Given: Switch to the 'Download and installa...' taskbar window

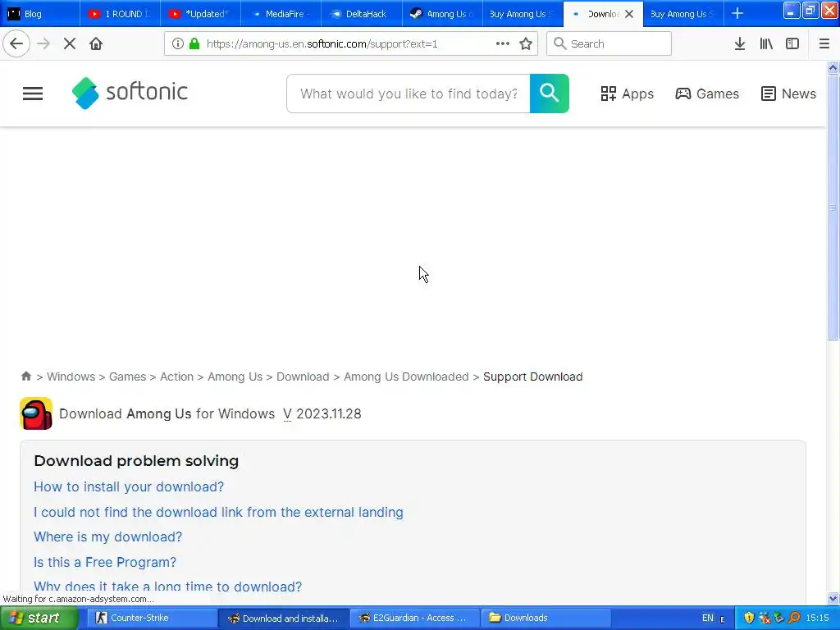Looking at the screenshot, I should [283, 618].
